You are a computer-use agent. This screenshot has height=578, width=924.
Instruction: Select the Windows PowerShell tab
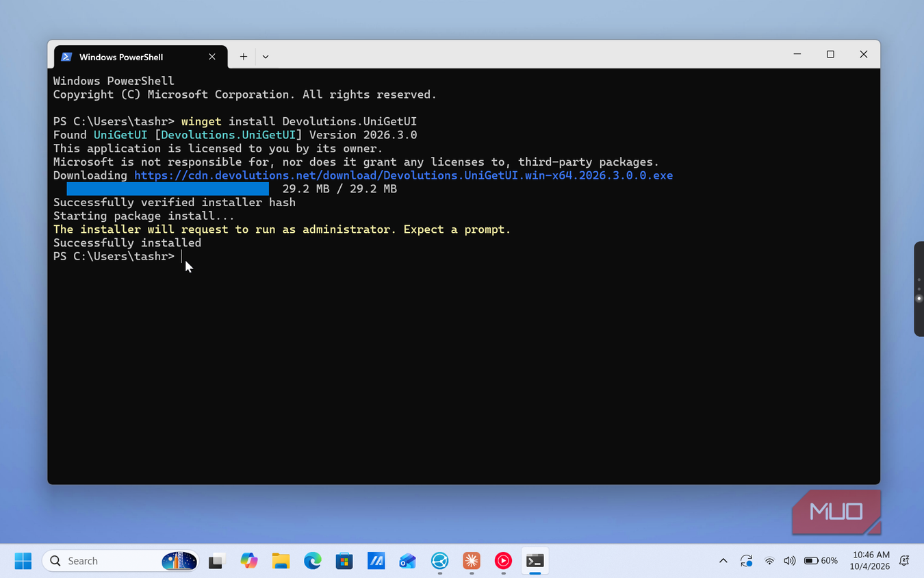click(139, 57)
